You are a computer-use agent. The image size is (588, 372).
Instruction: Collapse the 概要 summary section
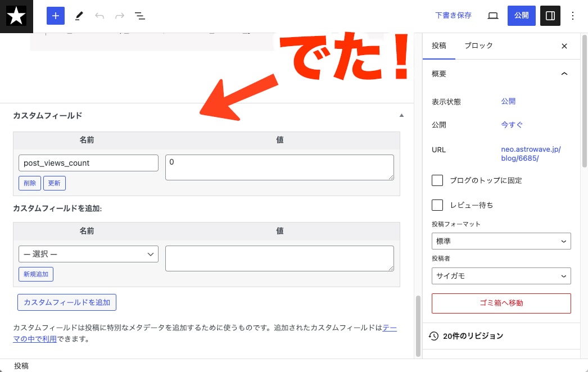pyautogui.click(x=564, y=74)
